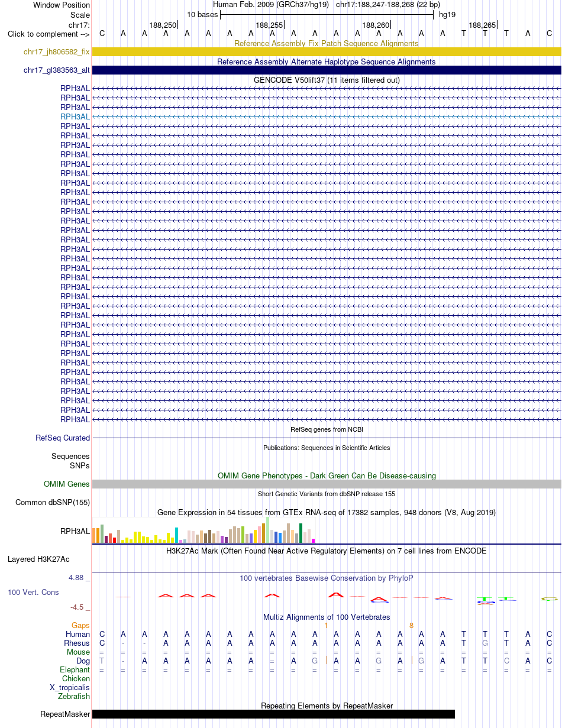Open the OMIM Gene Phenotypes track title
Viewport: 562px width, 728px height.
coord(327,475)
